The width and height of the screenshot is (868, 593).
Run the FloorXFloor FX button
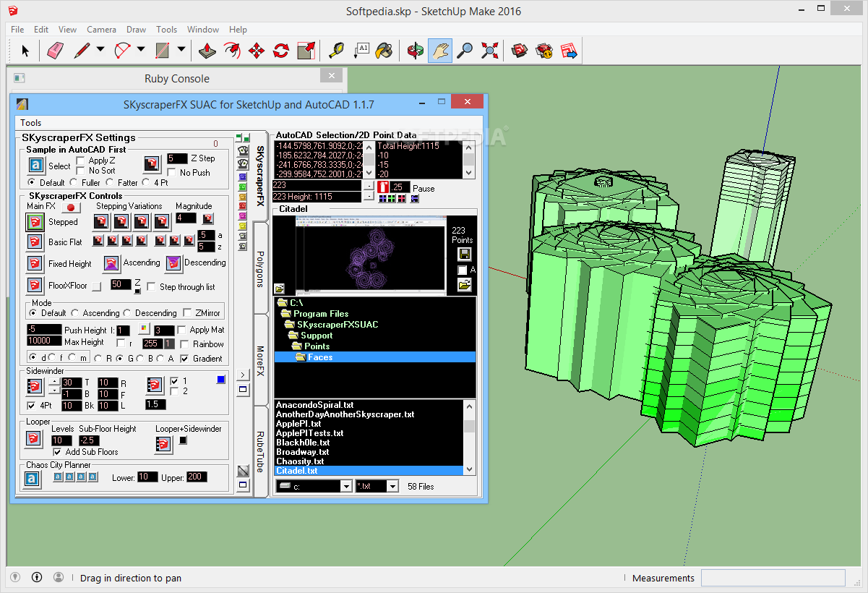click(x=35, y=285)
